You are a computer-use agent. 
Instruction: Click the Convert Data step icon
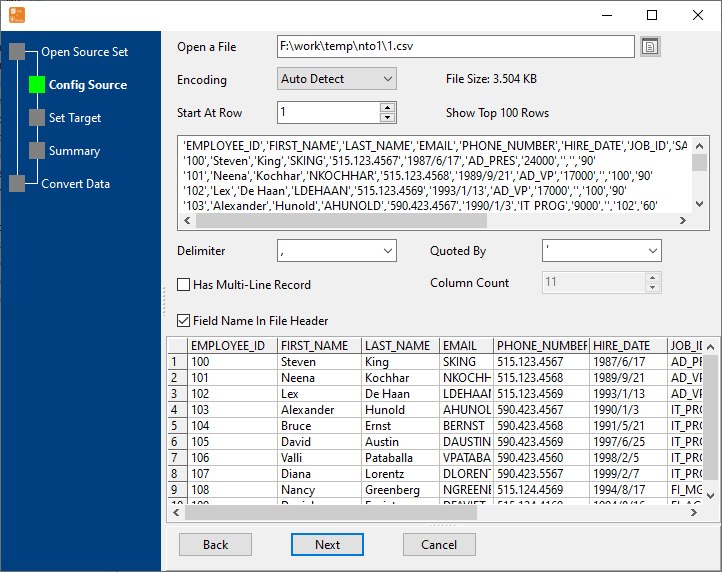17,183
